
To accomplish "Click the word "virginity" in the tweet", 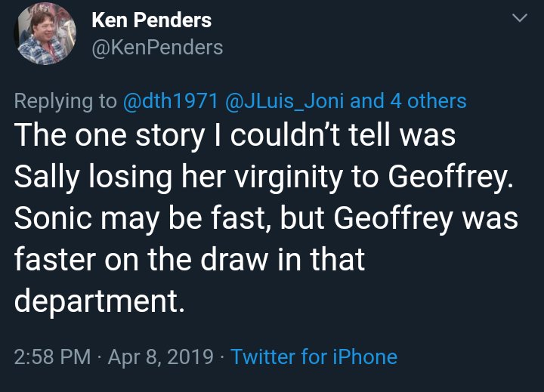I will pyautogui.click(x=275, y=177).
